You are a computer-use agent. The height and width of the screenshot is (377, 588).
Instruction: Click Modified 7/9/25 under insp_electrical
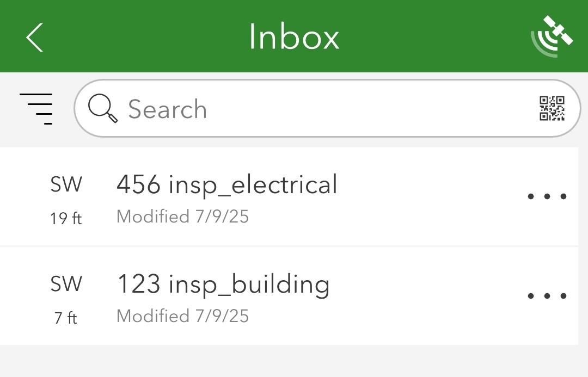click(182, 216)
